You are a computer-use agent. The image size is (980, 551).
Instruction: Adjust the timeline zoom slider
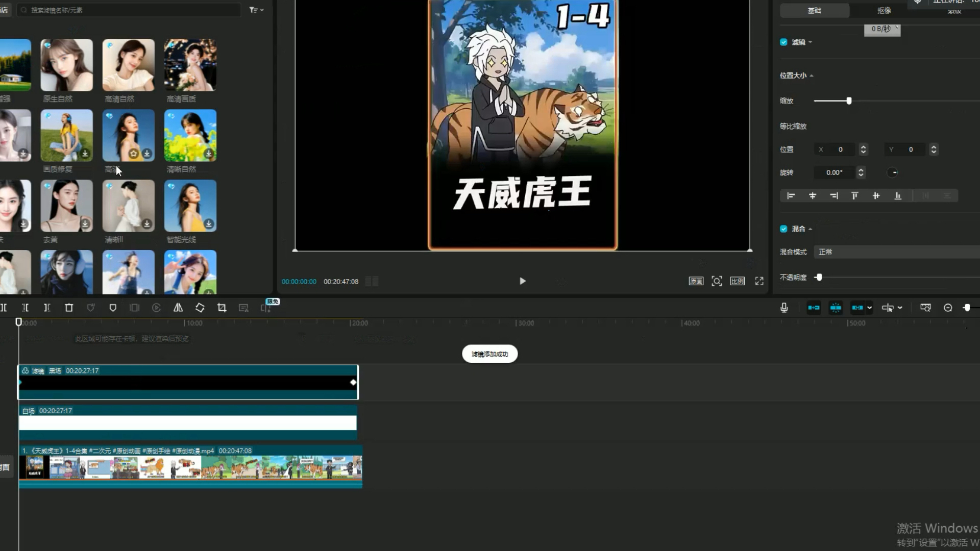967,308
